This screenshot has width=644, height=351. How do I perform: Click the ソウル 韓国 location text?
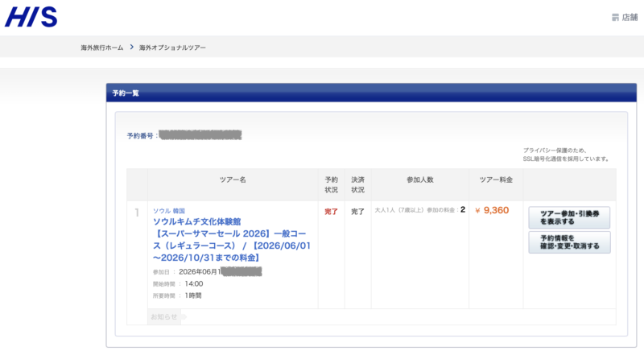click(x=169, y=211)
